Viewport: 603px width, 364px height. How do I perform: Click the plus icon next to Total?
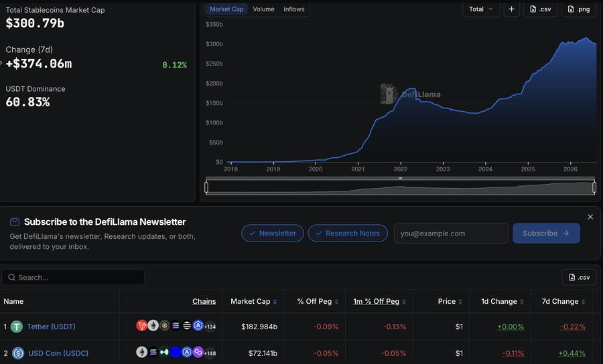coord(511,9)
